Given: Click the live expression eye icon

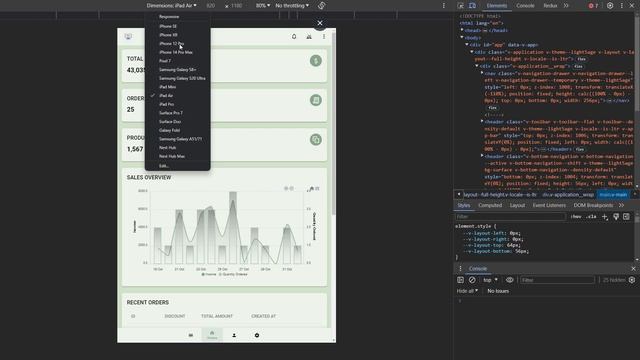Looking at the screenshot, I should click(509, 280).
